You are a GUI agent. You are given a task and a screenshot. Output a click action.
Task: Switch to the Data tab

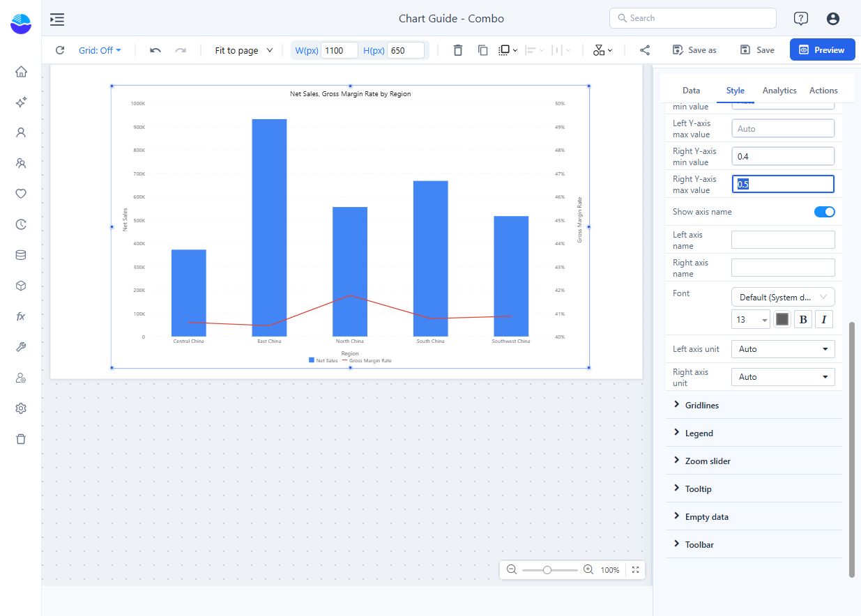pyautogui.click(x=691, y=91)
